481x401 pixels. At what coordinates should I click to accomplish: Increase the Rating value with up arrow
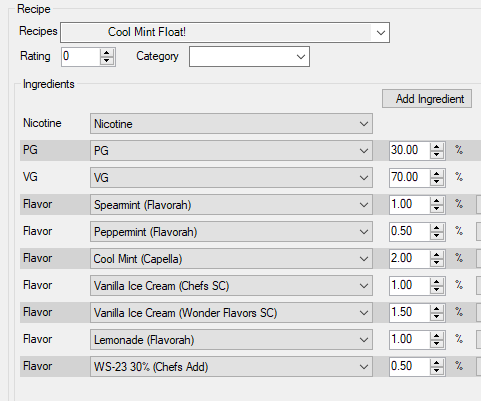107,53
